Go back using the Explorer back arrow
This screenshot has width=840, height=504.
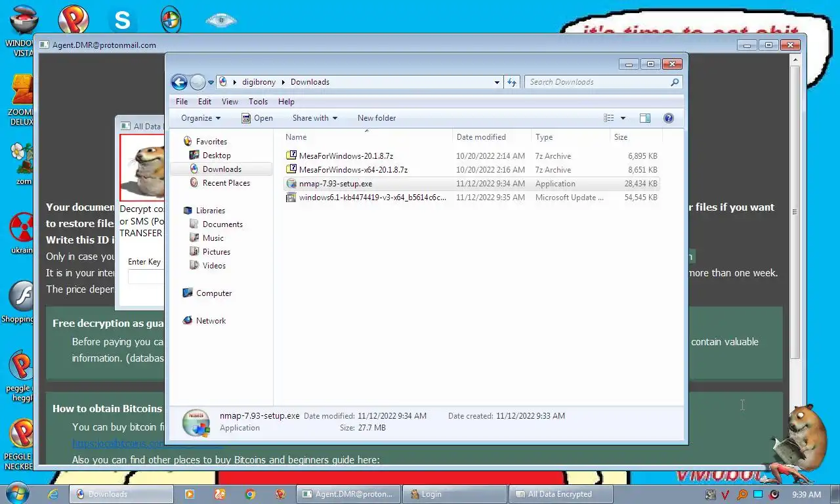(178, 82)
